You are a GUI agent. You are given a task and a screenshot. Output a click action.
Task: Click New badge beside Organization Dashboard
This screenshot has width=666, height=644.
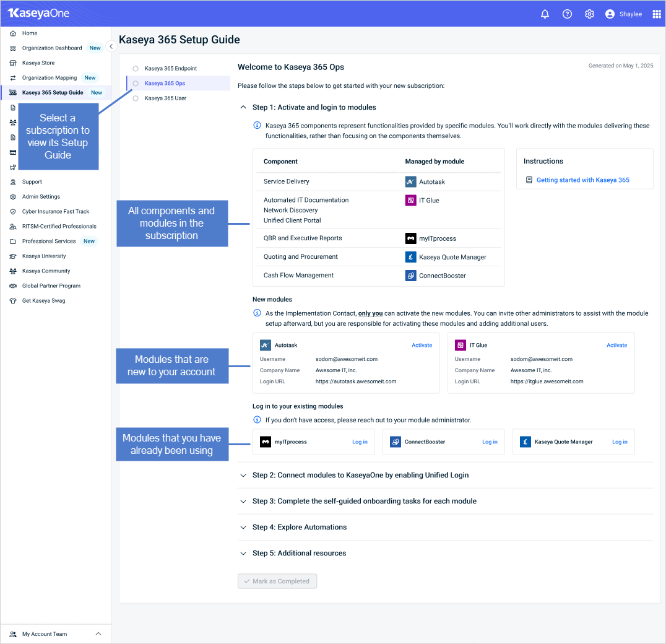pyautogui.click(x=95, y=48)
